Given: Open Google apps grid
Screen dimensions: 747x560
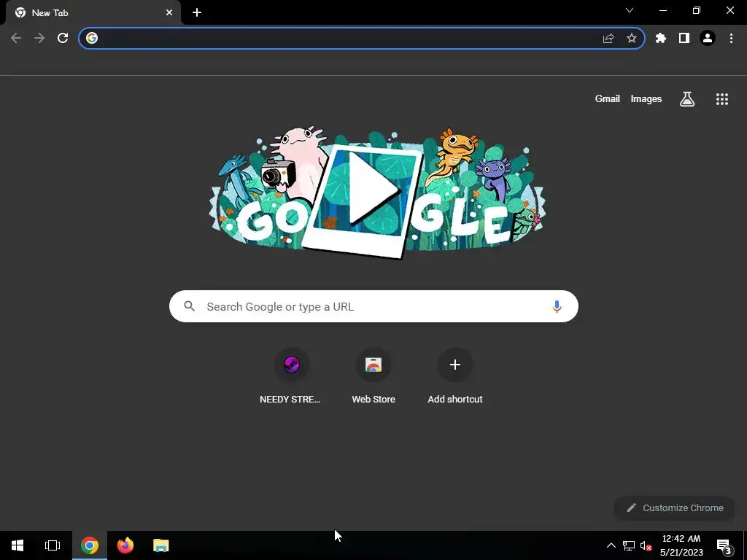Looking at the screenshot, I should point(721,99).
